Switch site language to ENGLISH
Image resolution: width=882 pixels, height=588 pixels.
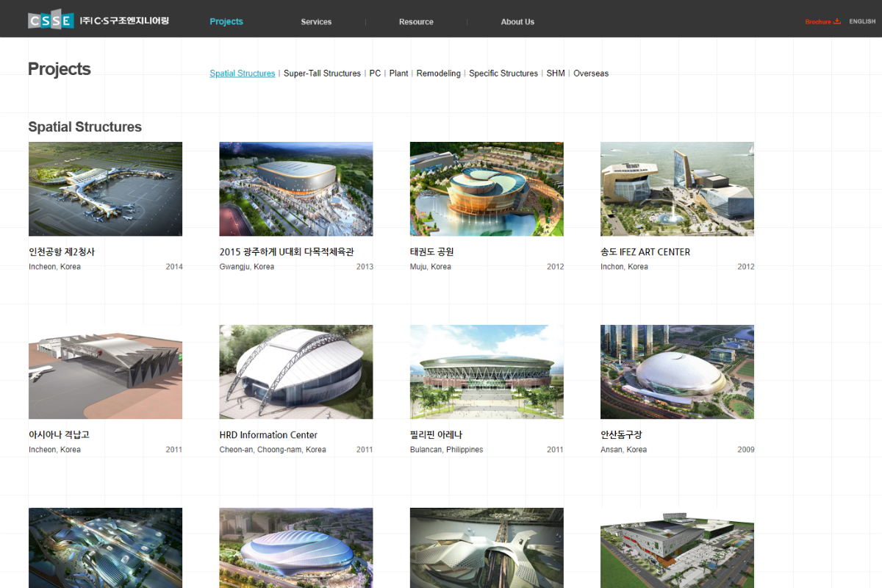pyautogui.click(x=862, y=21)
